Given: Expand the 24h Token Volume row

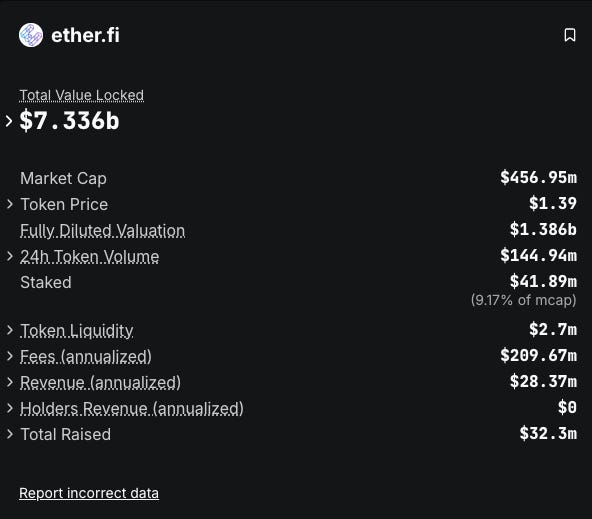Looking at the screenshot, I should (x=10, y=256).
